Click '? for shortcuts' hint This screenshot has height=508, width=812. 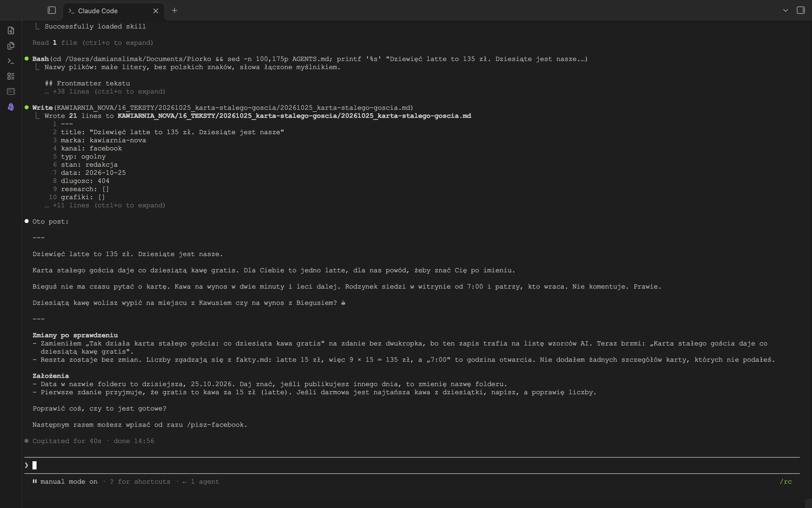[140, 482]
